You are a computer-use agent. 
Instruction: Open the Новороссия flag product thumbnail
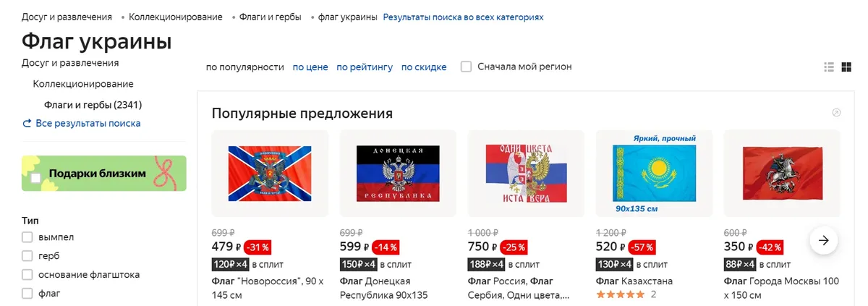(270, 174)
